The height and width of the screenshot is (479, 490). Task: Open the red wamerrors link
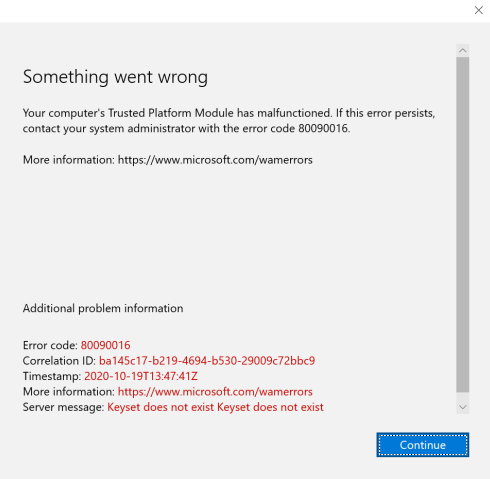click(215, 391)
